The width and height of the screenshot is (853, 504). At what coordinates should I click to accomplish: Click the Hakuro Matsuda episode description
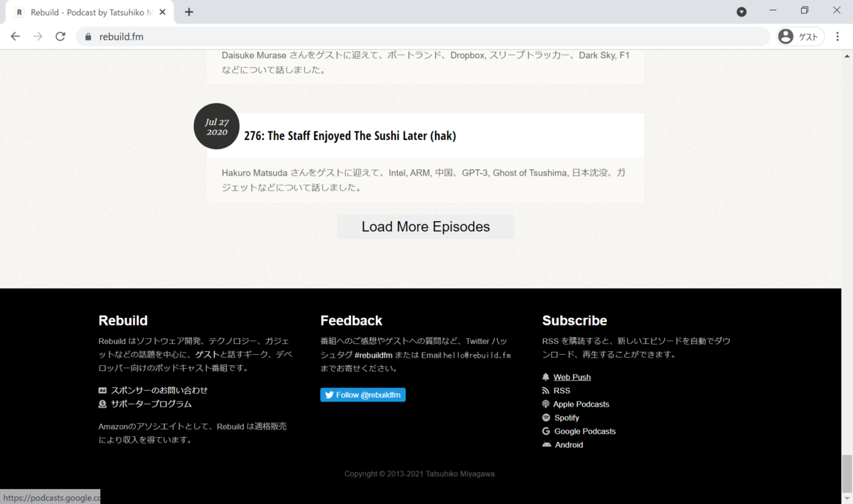click(424, 181)
